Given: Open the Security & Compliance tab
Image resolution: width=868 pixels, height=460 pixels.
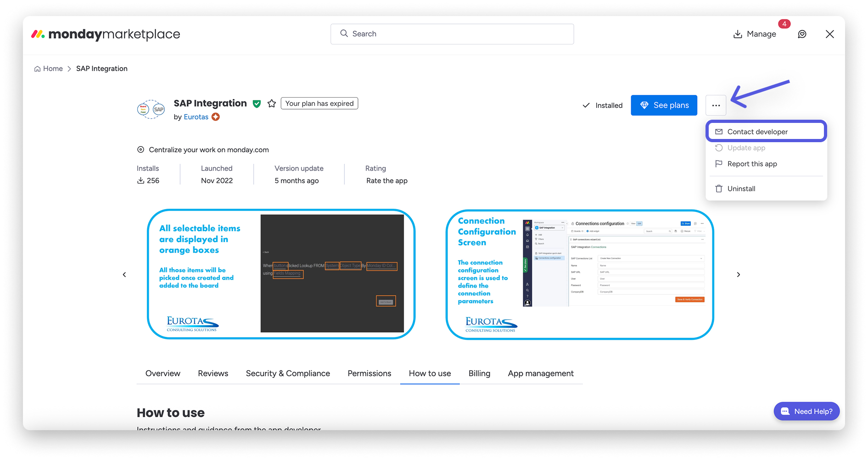Looking at the screenshot, I should (288, 373).
